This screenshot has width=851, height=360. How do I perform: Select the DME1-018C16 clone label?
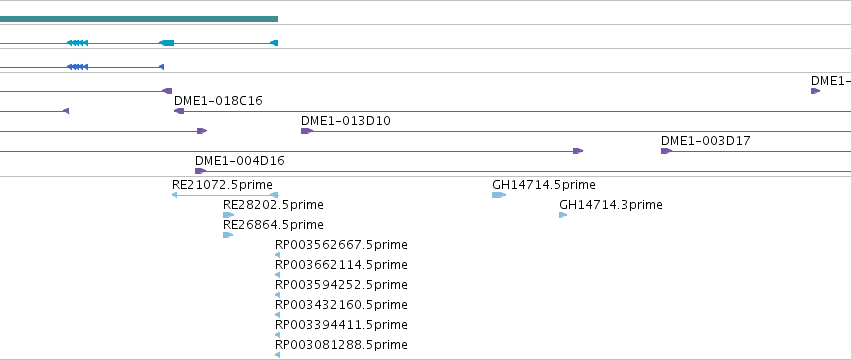pyautogui.click(x=218, y=101)
